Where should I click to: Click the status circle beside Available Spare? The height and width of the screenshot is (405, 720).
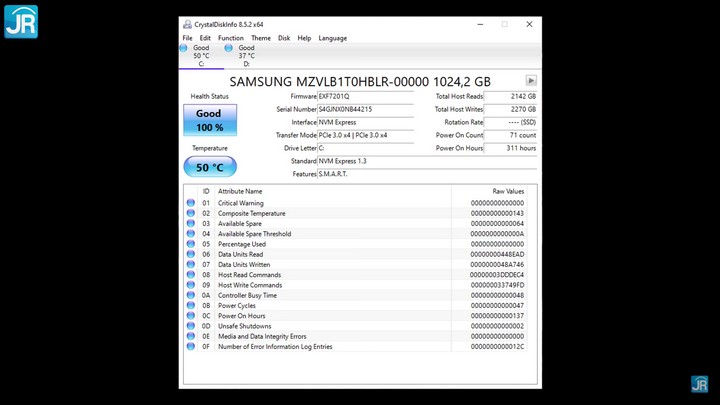191,223
